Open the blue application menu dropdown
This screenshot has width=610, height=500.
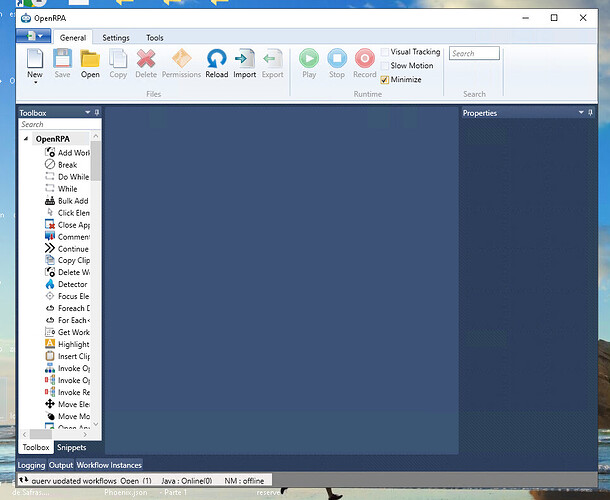tap(33, 36)
